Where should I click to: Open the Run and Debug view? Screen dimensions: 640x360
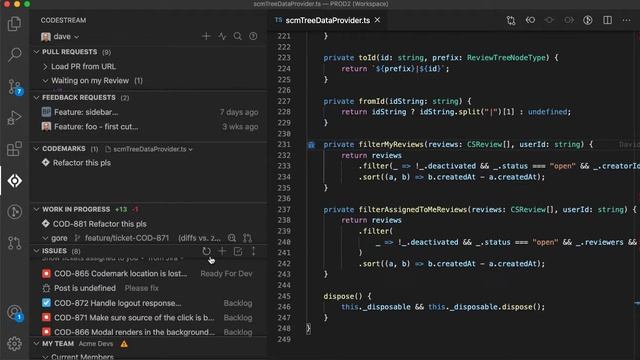tap(14, 118)
